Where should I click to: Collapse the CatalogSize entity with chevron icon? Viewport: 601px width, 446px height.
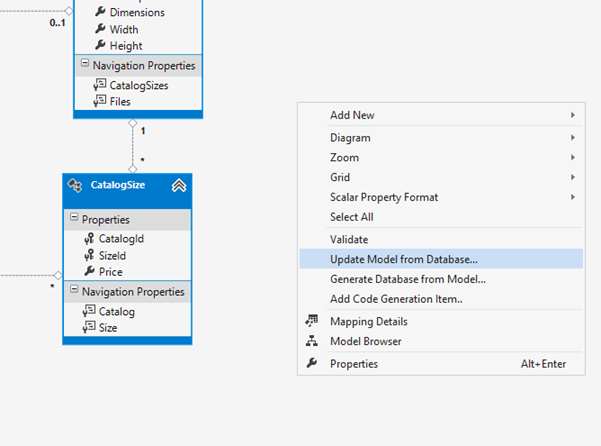point(178,185)
